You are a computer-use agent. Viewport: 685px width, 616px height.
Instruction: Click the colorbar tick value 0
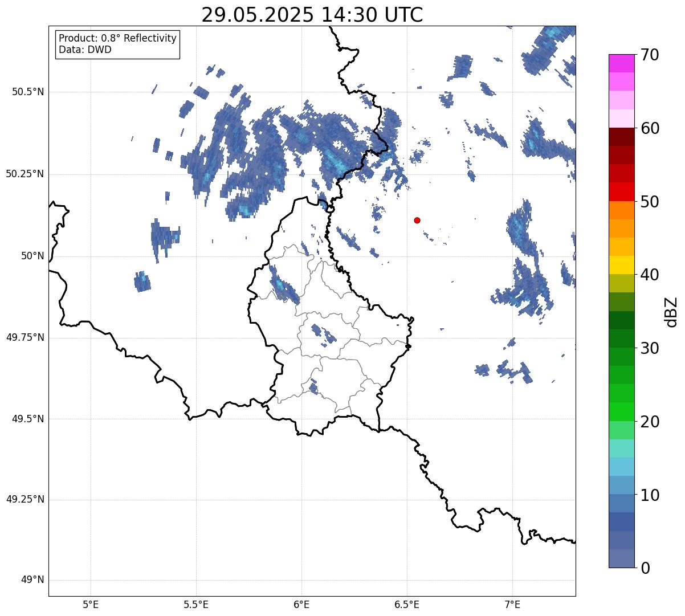click(645, 568)
